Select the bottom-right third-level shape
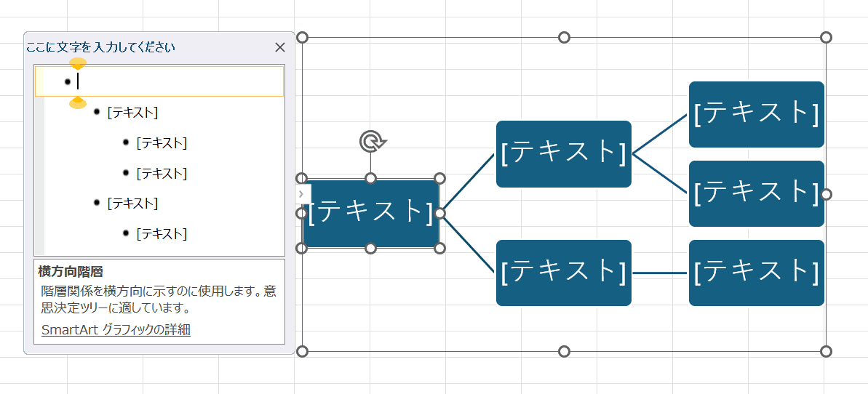The width and height of the screenshot is (868, 394). pyautogui.click(x=756, y=273)
